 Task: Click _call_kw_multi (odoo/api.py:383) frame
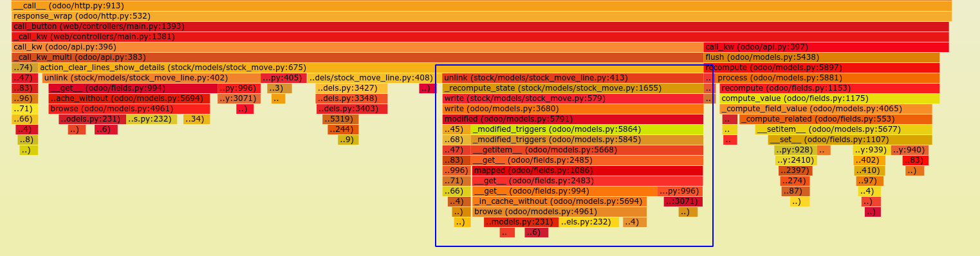pyautogui.click(x=357, y=57)
